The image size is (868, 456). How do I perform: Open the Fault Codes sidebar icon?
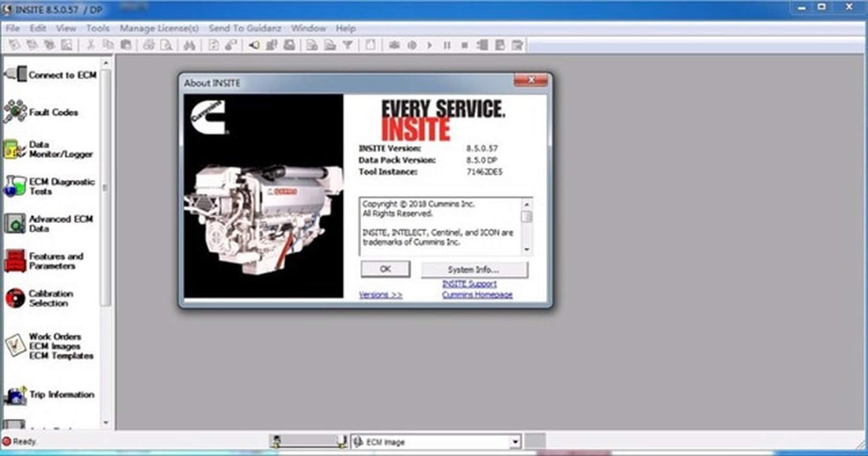[x=15, y=111]
